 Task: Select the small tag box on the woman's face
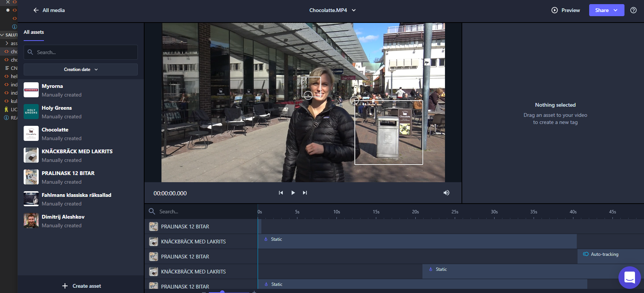(x=311, y=87)
